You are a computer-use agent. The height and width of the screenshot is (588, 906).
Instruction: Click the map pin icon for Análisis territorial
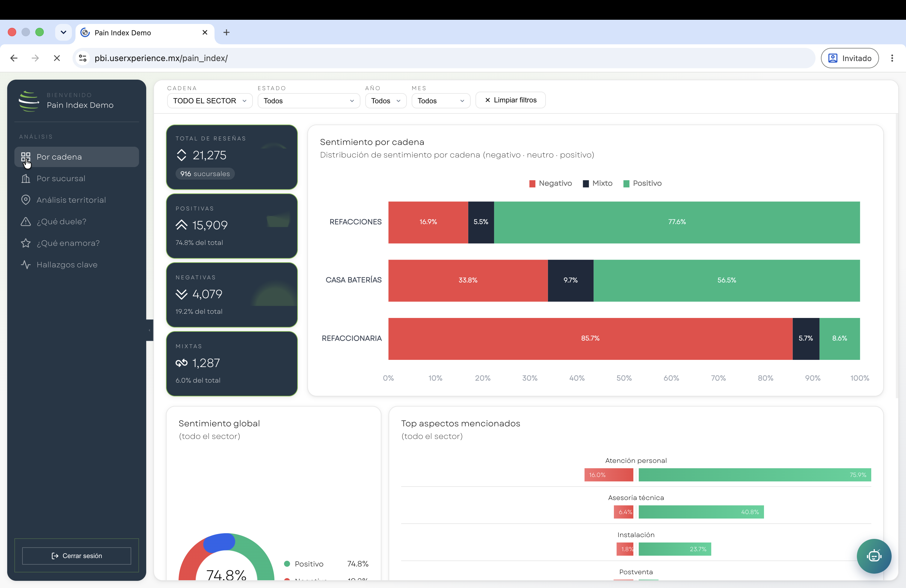[x=25, y=200]
